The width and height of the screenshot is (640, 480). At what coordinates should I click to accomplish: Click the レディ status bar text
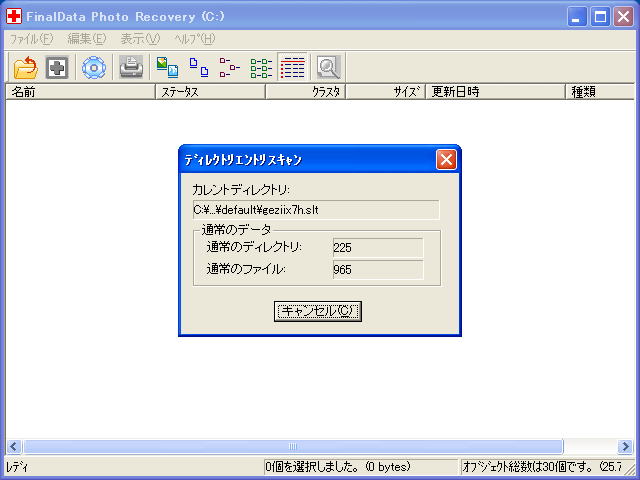tap(17, 467)
